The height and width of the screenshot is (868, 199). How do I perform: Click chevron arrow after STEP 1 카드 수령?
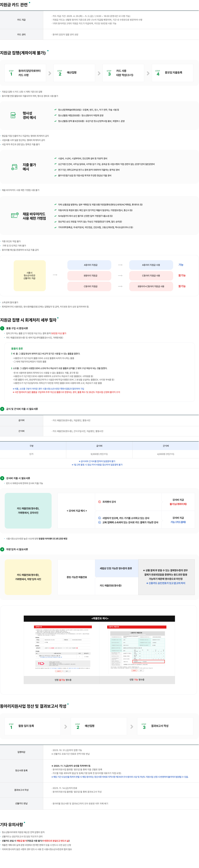pos(50,73)
